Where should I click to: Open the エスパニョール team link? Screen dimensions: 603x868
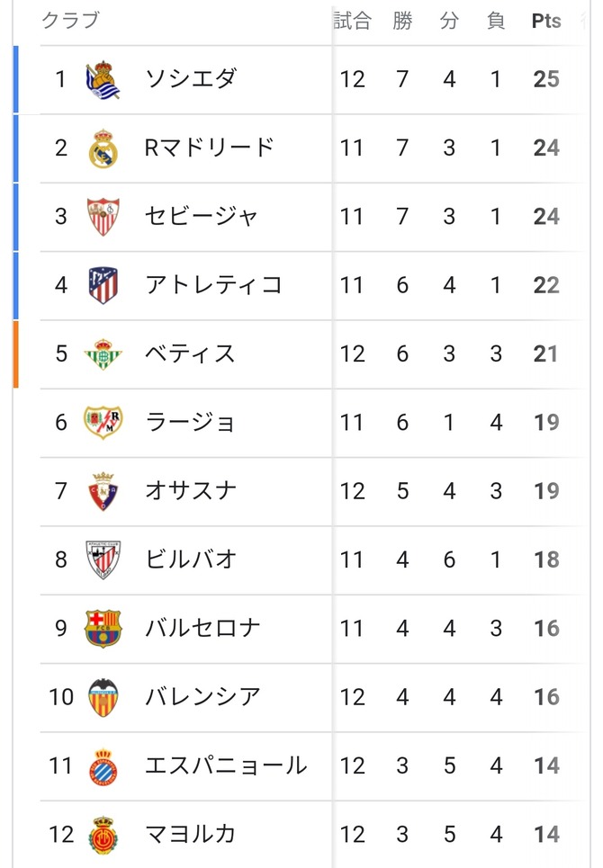coord(226,765)
